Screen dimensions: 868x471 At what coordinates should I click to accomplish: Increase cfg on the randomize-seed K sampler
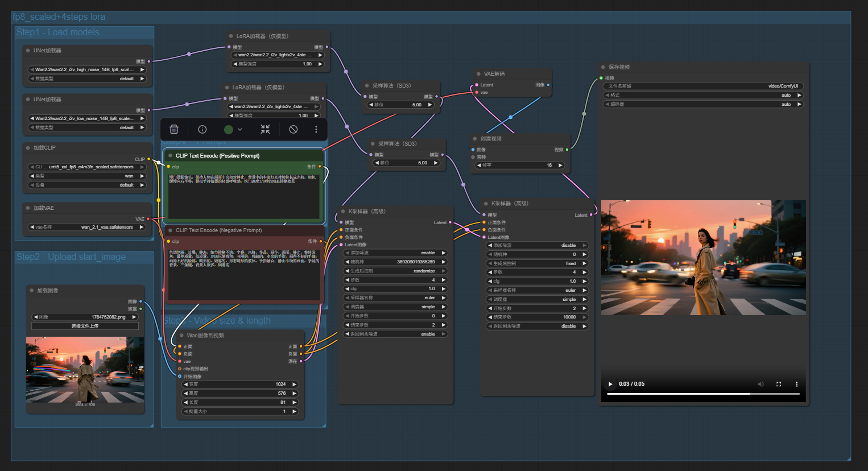[x=443, y=289]
